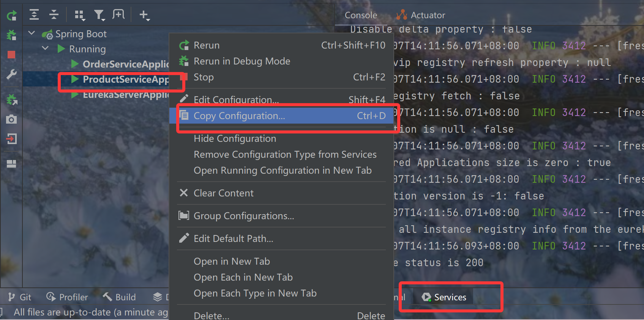The width and height of the screenshot is (644, 320).
Task: Click the 'All files are up-to-date' status text
Action: coord(91,312)
